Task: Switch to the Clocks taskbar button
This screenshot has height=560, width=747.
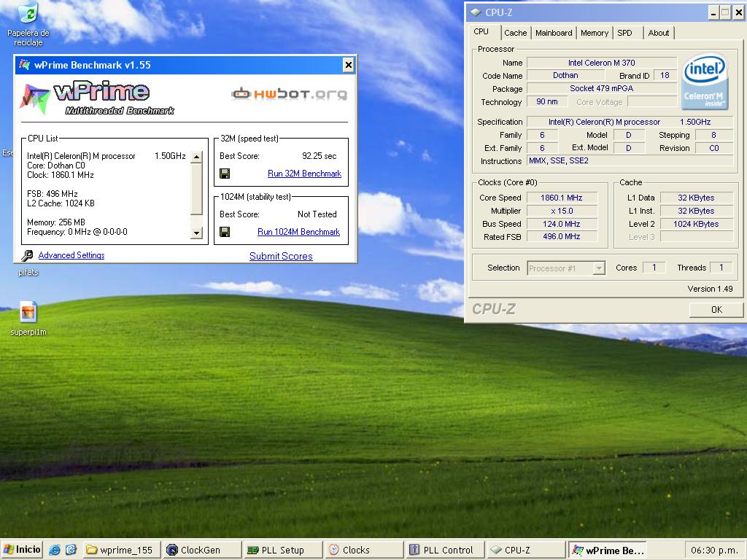Action: click(363, 550)
